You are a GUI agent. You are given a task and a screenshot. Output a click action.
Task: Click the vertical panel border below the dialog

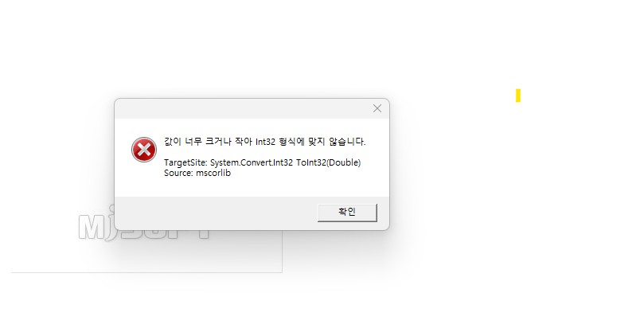(282, 252)
